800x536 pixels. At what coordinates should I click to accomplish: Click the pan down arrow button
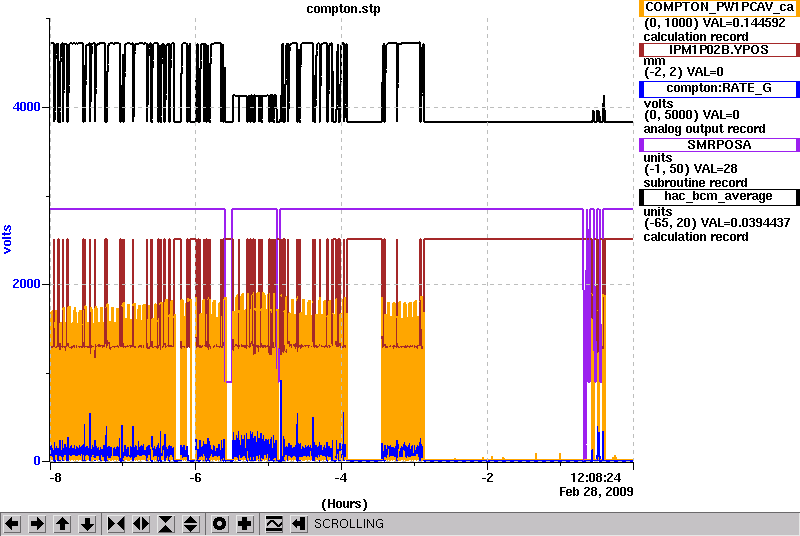click(88, 524)
